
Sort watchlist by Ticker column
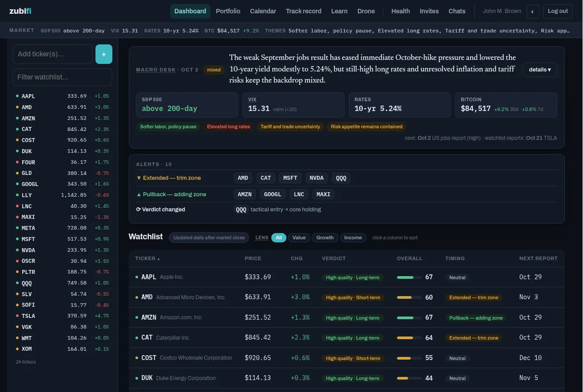click(x=147, y=258)
